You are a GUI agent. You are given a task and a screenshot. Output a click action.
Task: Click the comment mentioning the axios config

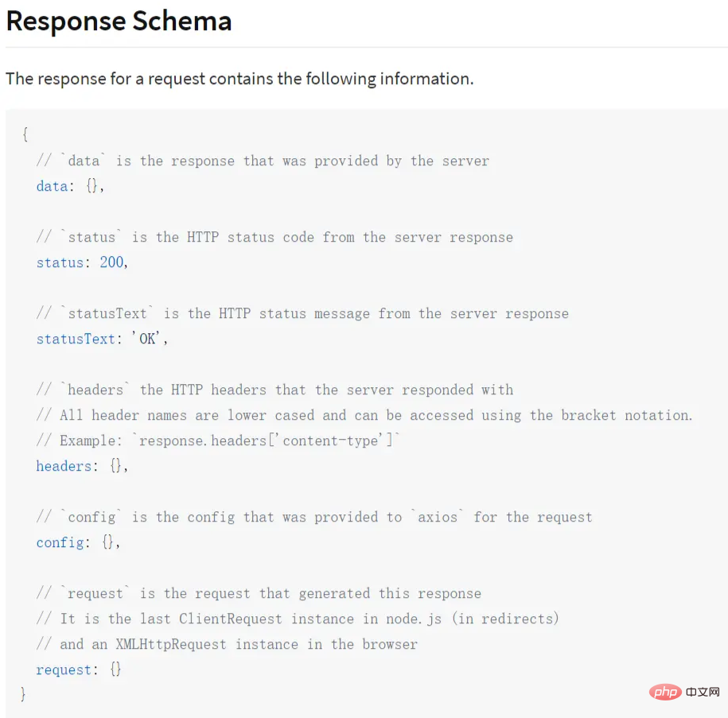click(314, 517)
